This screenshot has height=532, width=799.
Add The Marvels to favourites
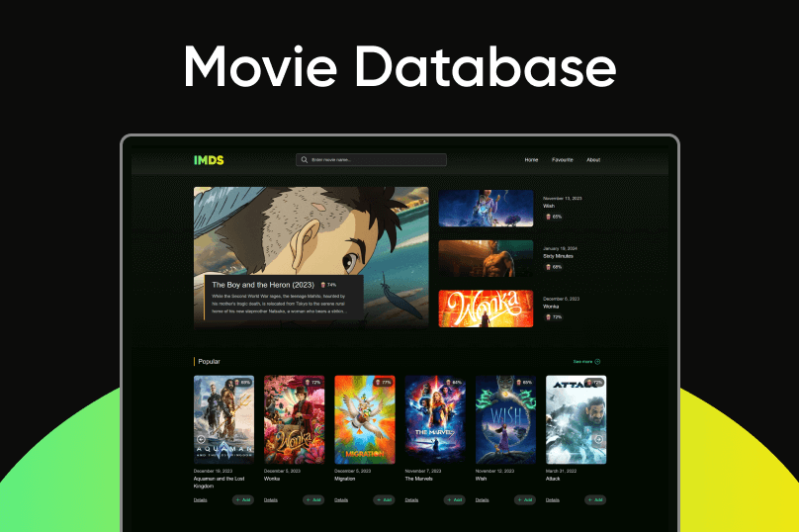[x=455, y=500]
